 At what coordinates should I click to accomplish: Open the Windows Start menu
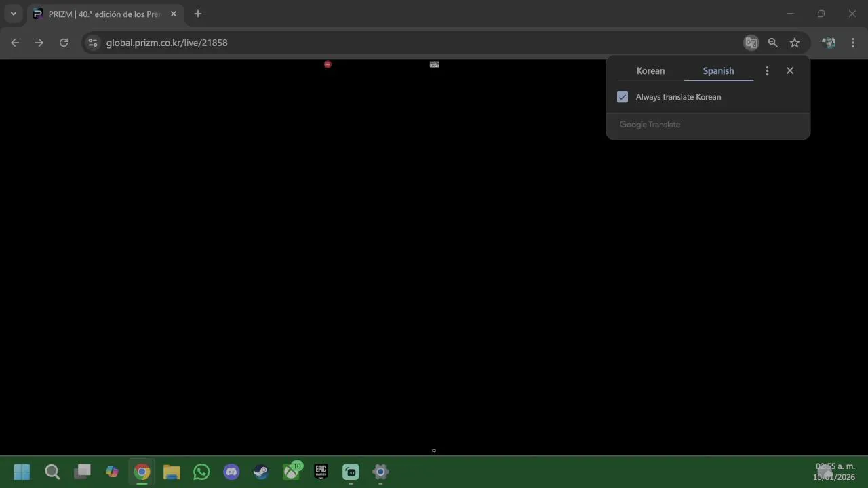(x=22, y=472)
